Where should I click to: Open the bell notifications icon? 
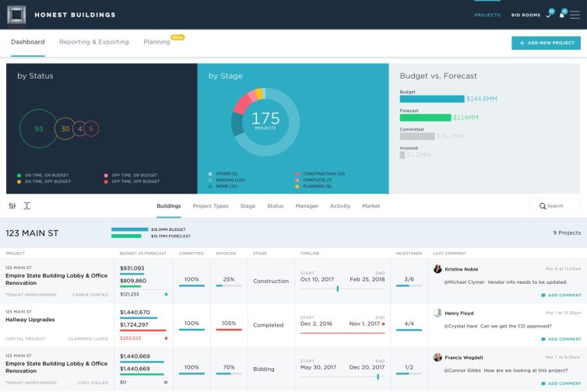pyautogui.click(x=561, y=15)
